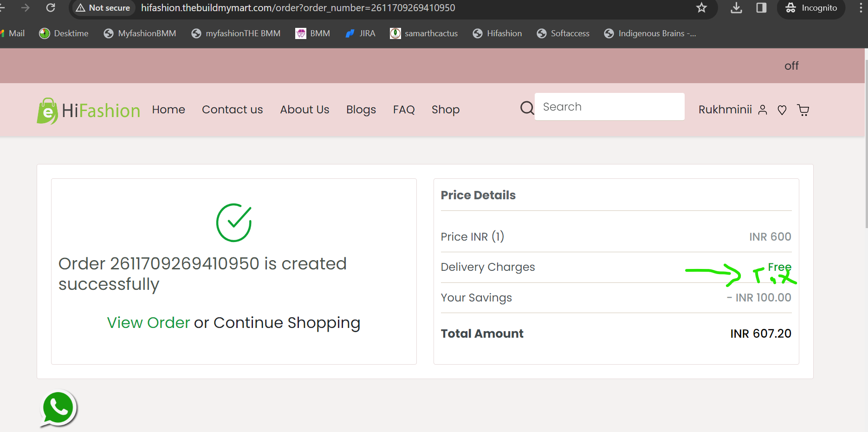Open the shopping cart icon
Image resolution: width=868 pixels, height=432 pixels.
803,110
